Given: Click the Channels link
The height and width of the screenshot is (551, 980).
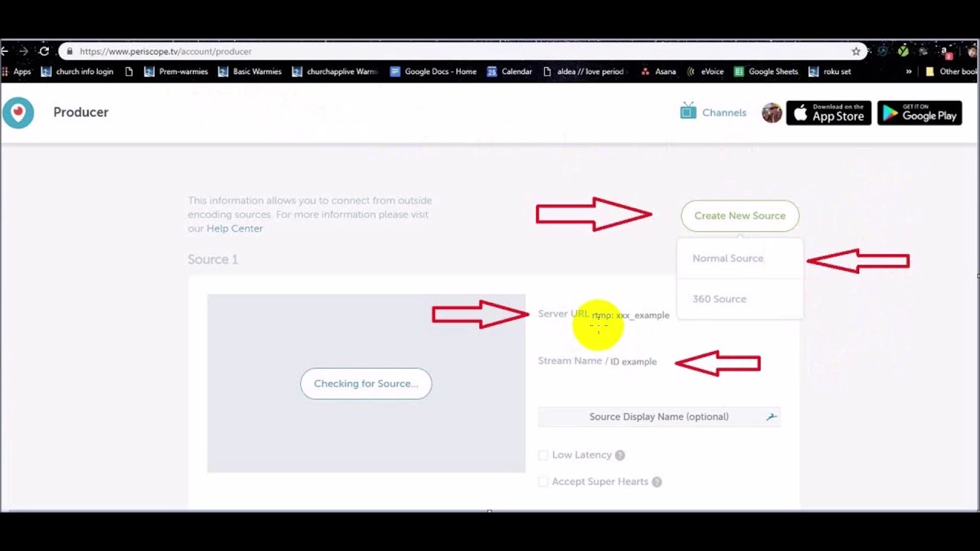Looking at the screenshot, I should click(724, 112).
